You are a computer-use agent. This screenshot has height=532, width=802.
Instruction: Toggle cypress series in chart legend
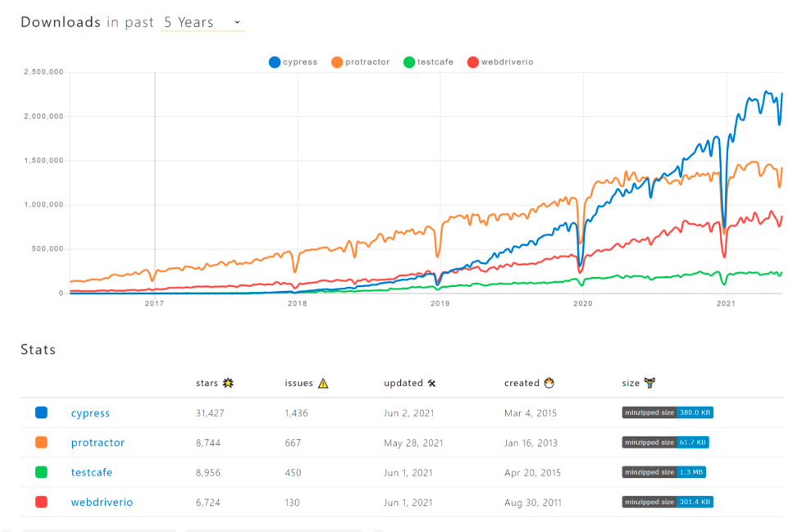[293, 61]
